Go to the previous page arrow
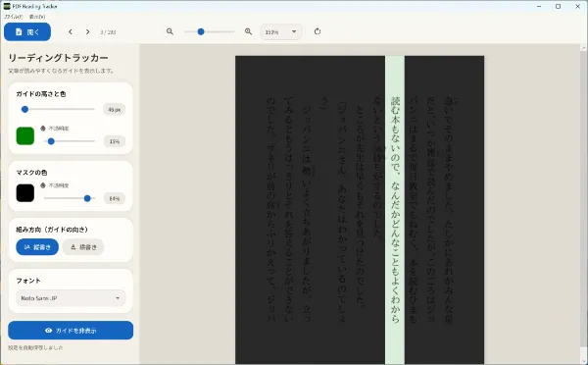This screenshot has height=365, width=588. point(71,32)
